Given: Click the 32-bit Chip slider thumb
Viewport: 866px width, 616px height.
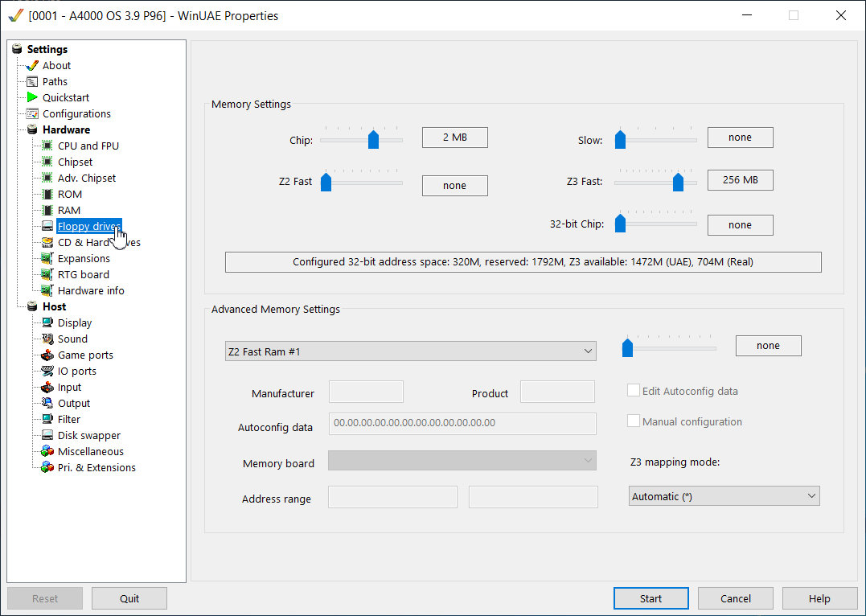Looking at the screenshot, I should (x=620, y=224).
